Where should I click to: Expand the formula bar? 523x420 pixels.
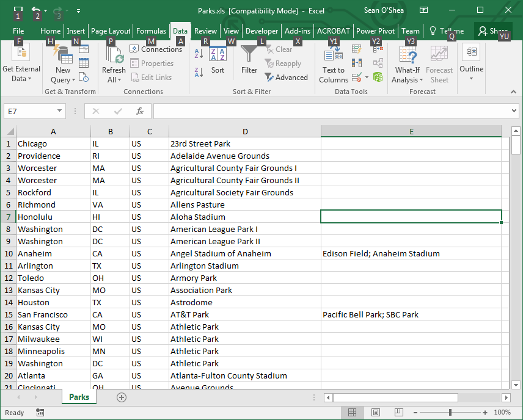pos(514,110)
